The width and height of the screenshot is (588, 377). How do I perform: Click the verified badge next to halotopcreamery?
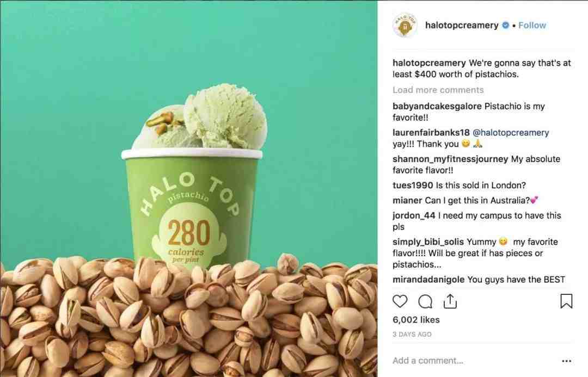505,26
